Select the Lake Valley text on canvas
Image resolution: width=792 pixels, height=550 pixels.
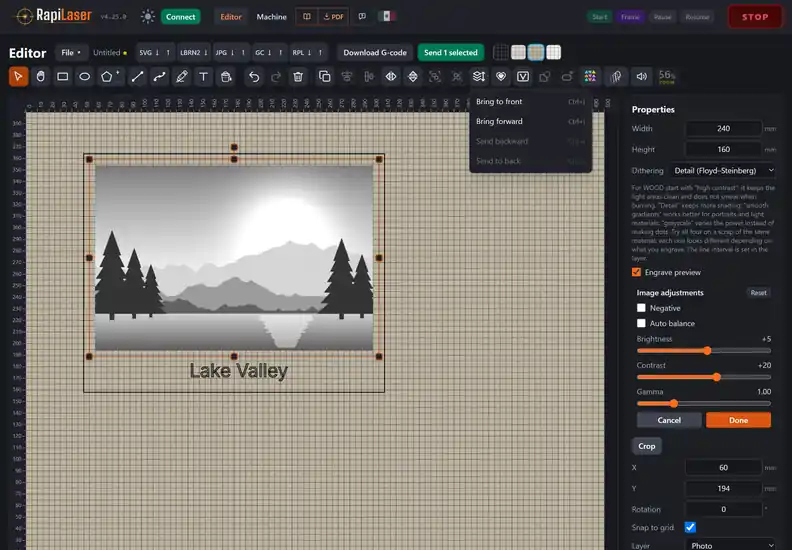click(238, 371)
